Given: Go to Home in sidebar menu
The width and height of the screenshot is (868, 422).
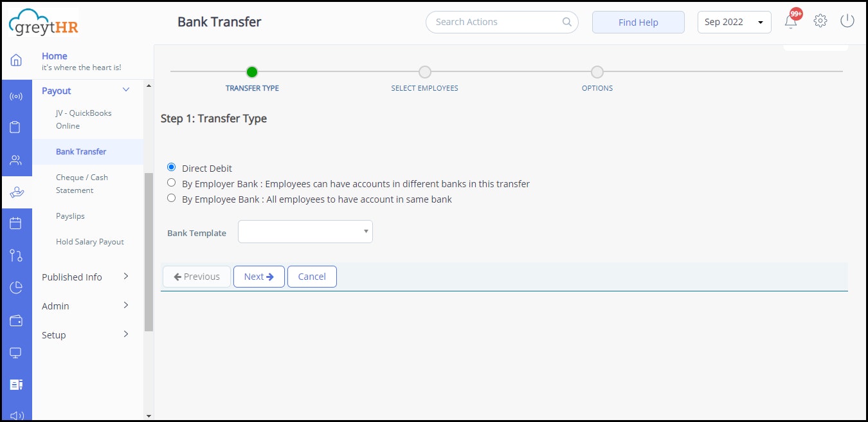Looking at the screenshot, I should [55, 56].
